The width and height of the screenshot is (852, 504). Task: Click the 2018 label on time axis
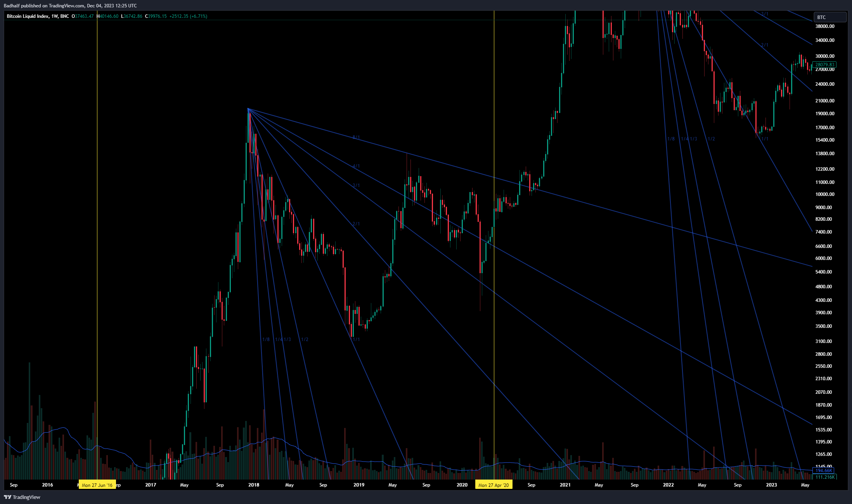click(x=254, y=485)
